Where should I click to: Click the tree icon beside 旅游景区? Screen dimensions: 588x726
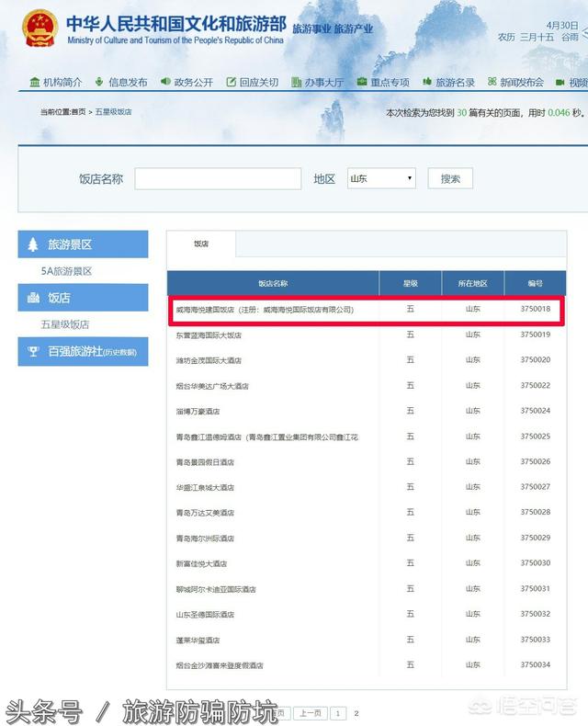tap(34, 244)
